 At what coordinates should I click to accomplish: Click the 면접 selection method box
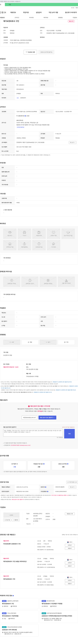(30, 342)
